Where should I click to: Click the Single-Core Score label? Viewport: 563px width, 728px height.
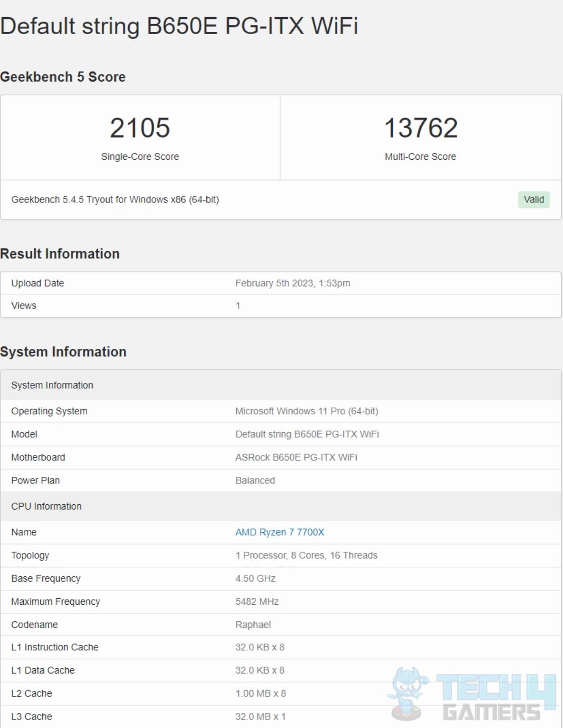point(140,156)
